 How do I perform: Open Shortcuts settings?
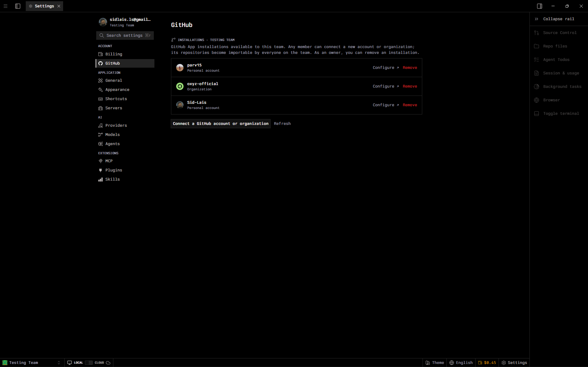point(125,99)
